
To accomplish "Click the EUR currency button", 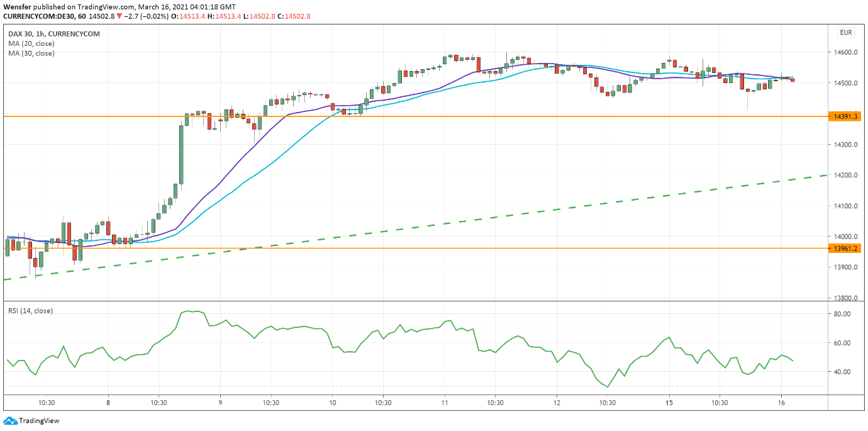I will click(x=845, y=33).
